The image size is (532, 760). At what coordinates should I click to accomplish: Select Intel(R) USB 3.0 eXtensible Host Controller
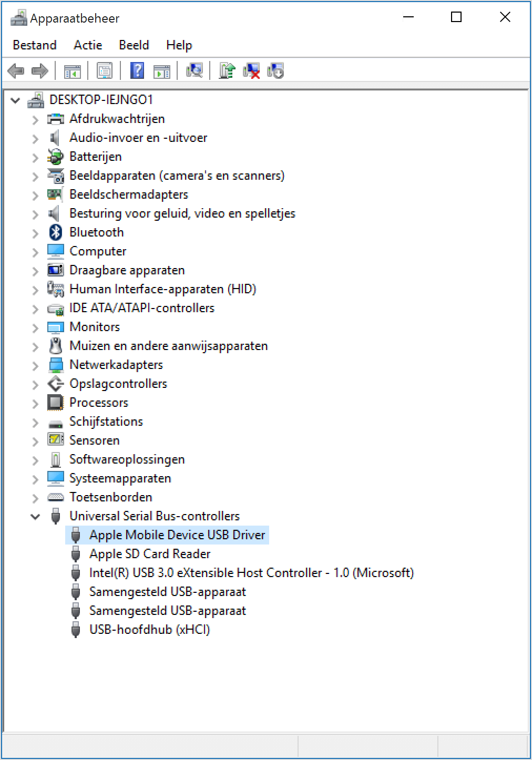tap(251, 573)
